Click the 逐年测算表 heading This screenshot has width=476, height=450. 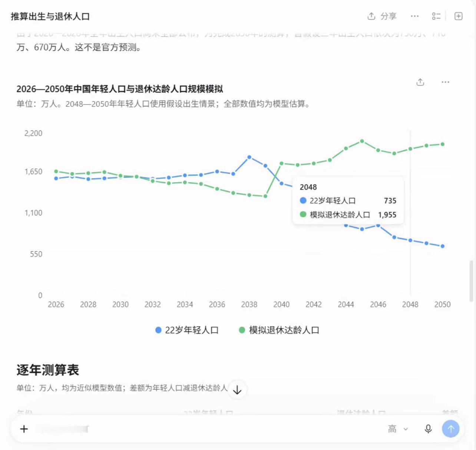click(x=48, y=370)
